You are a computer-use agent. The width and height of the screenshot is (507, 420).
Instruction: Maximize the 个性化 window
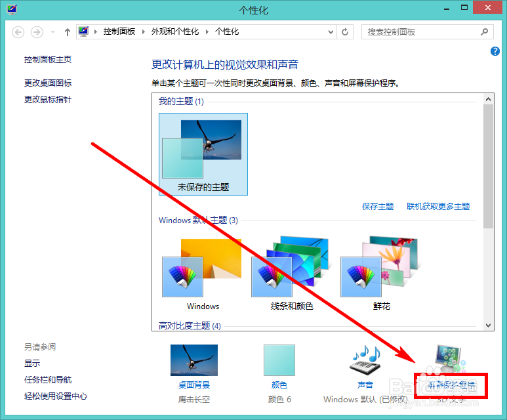point(464,8)
